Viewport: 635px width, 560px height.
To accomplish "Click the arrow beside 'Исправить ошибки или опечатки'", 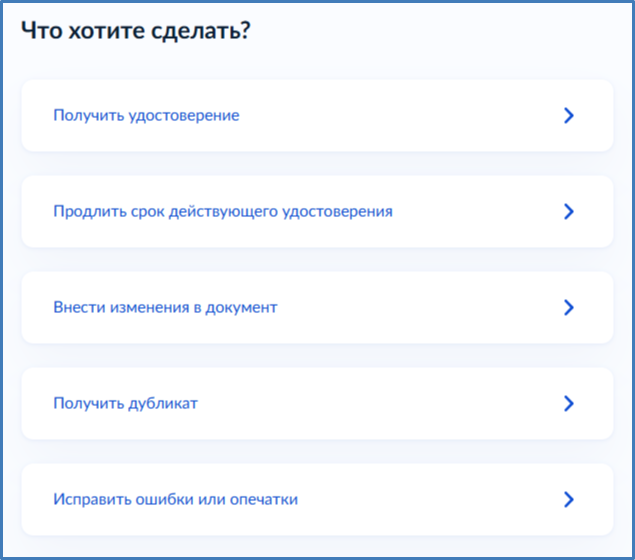I will click(568, 499).
